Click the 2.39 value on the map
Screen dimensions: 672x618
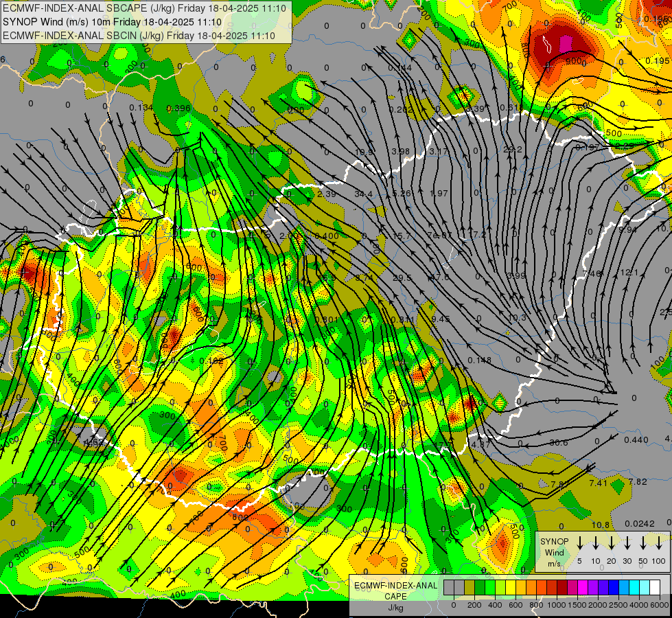tap(327, 194)
